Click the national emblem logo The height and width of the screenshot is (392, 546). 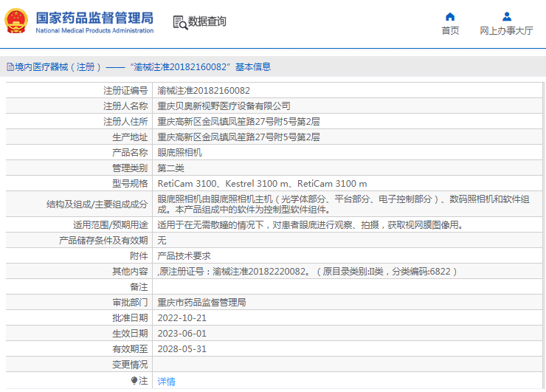coord(16,21)
